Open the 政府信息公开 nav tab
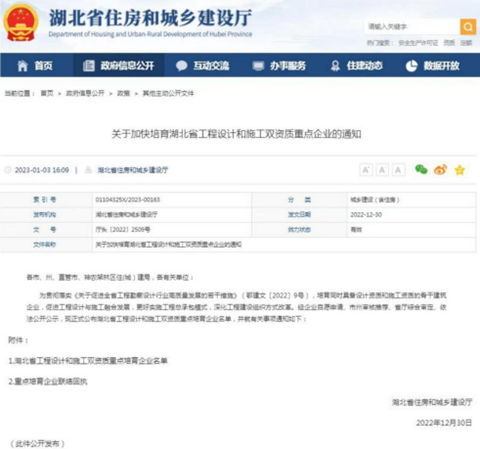Image resolution: width=480 pixels, height=449 pixels. pyautogui.click(x=118, y=66)
